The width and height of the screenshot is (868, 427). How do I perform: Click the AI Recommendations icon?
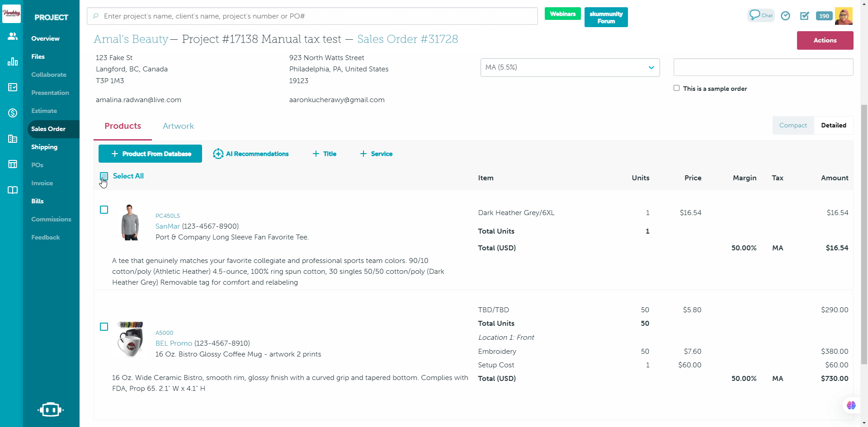218,154
